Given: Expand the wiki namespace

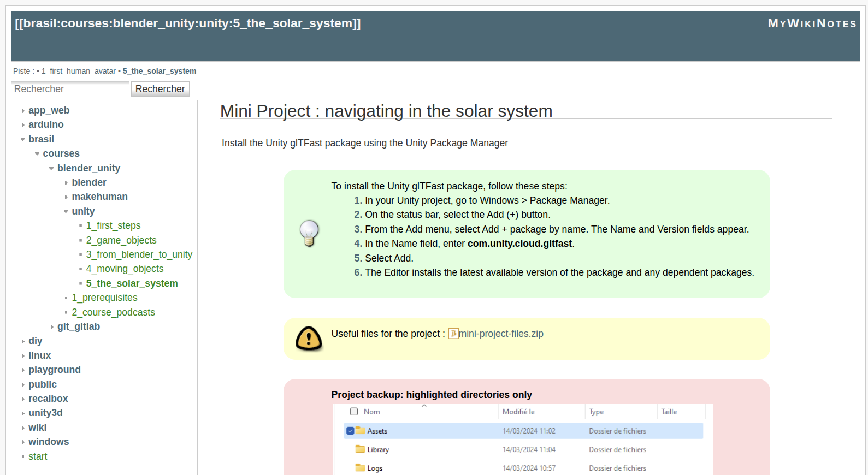Looking at the screenshot, I should (x=37, y=428).
